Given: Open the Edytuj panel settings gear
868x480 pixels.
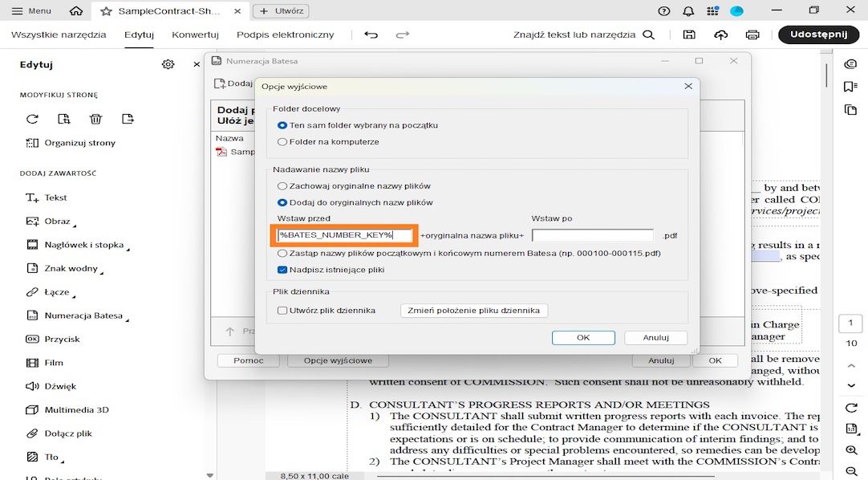Looking at the screenshot, I should 168,63.
